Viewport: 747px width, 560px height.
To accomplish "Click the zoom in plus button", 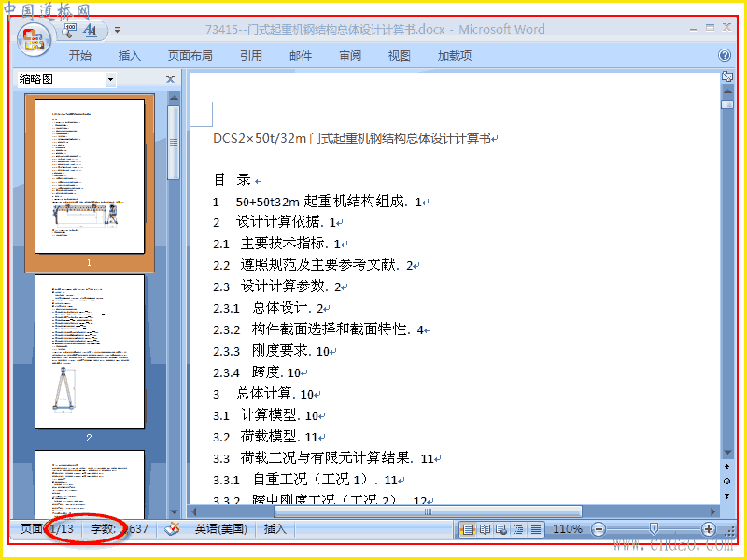I will coord(709,529).
